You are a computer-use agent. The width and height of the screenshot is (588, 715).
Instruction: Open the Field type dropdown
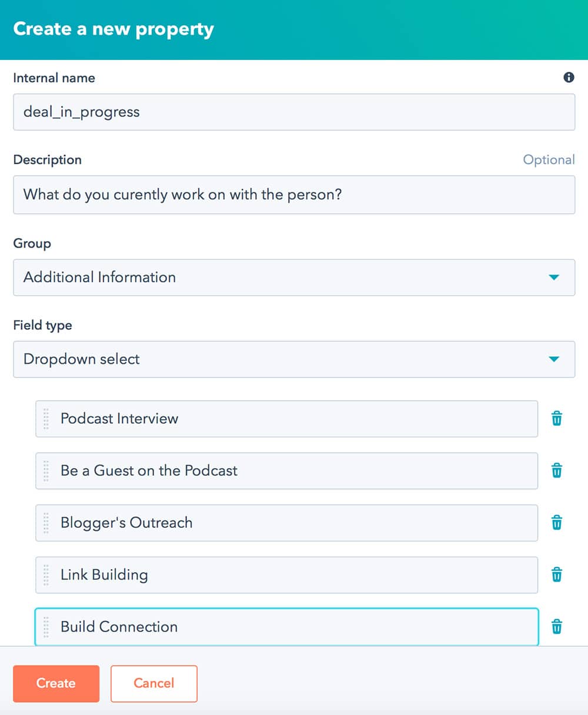(294, 359)
